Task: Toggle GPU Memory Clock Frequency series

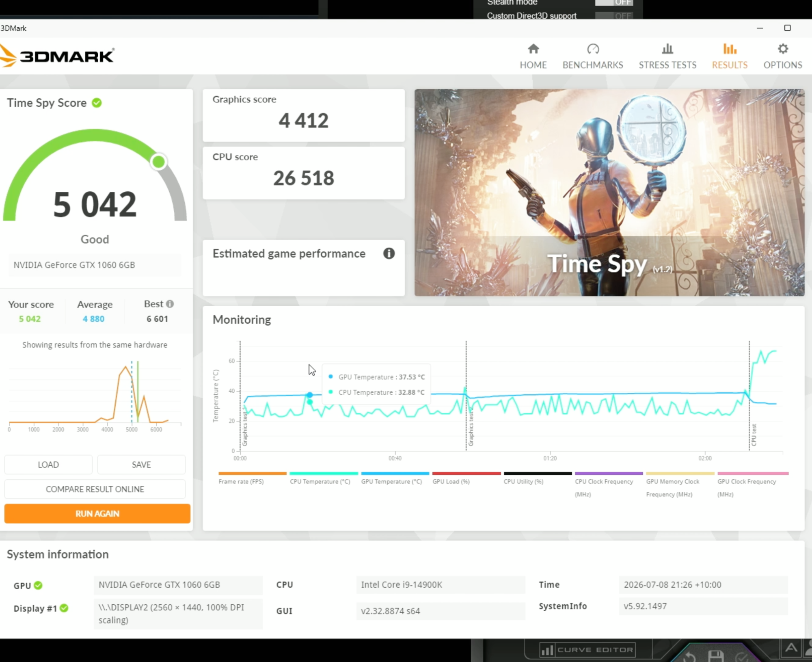Action: 680,485
